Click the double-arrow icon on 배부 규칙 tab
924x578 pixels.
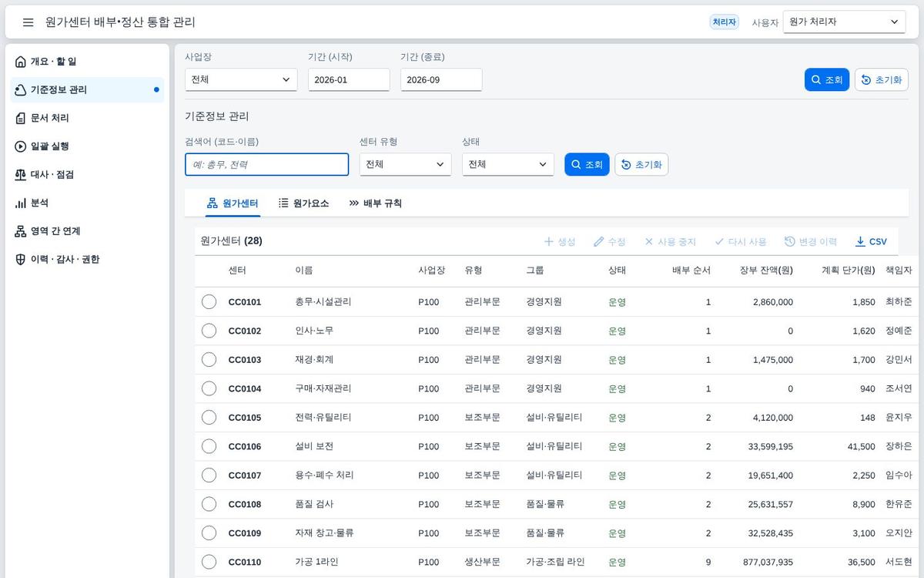pyautogui.click(x=354, y=203)
